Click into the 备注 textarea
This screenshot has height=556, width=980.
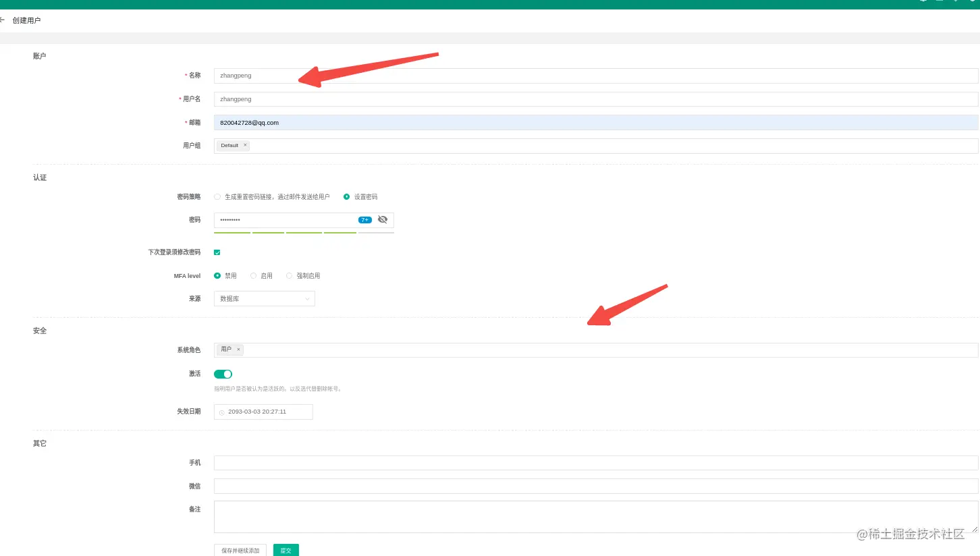click(x=596, y=517)
